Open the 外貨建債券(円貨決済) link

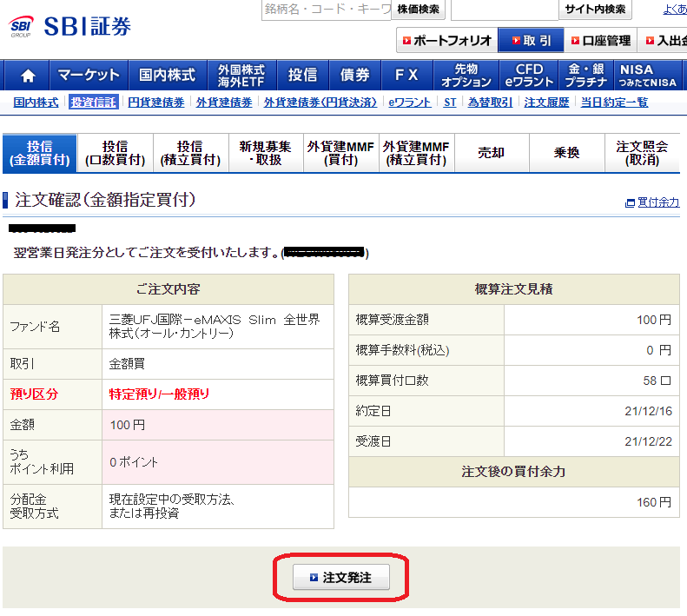click(x=320, y=103)
